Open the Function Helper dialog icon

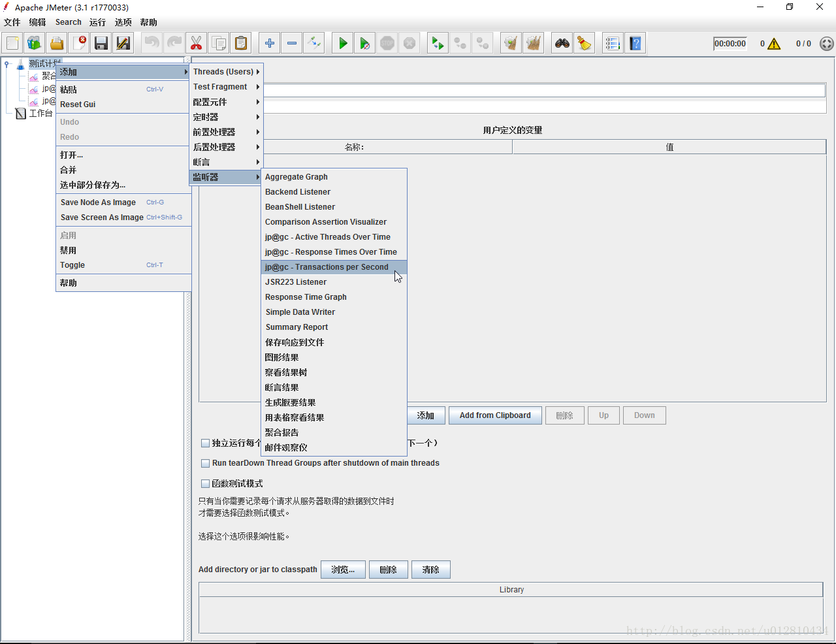pos(613,43)
